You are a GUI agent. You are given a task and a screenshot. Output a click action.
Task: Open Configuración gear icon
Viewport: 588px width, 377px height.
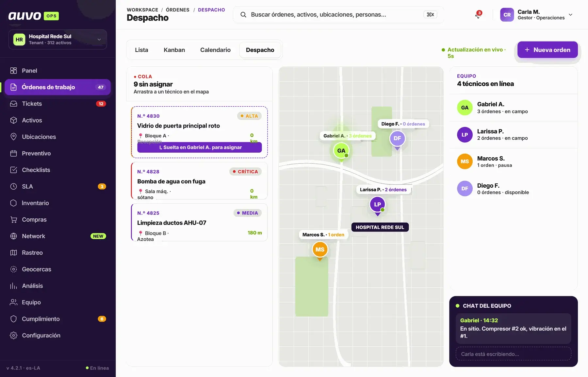13,335
